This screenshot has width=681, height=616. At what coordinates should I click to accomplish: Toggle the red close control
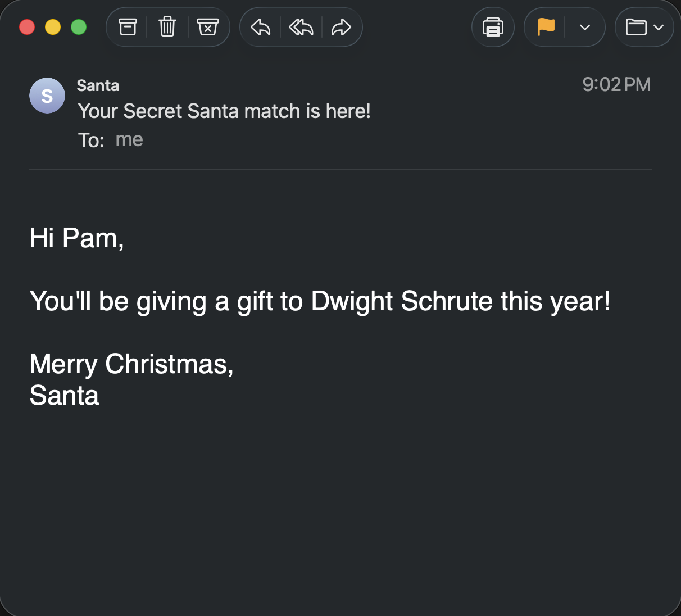click(x=27, y=26)
